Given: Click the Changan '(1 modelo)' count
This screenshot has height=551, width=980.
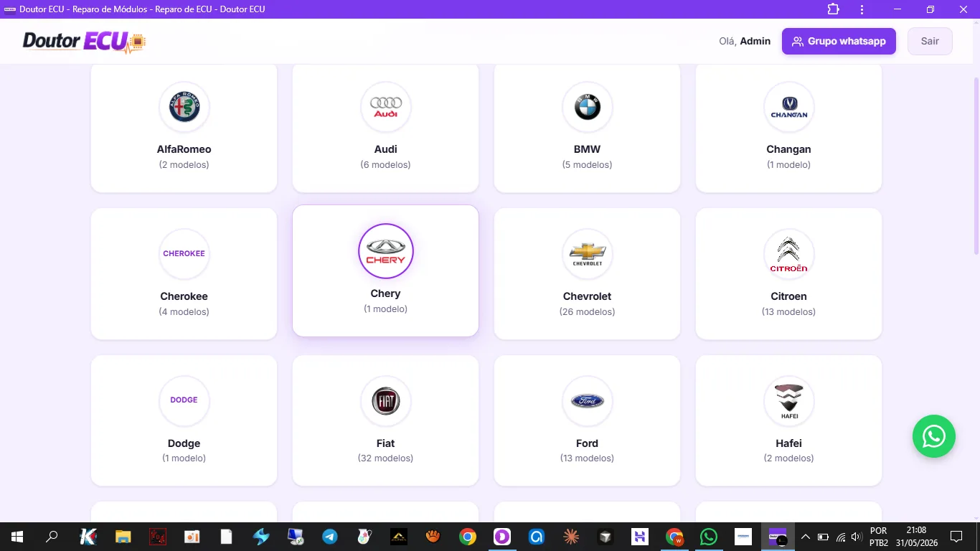Looking at the screenshot, I should tap(789, 165).
